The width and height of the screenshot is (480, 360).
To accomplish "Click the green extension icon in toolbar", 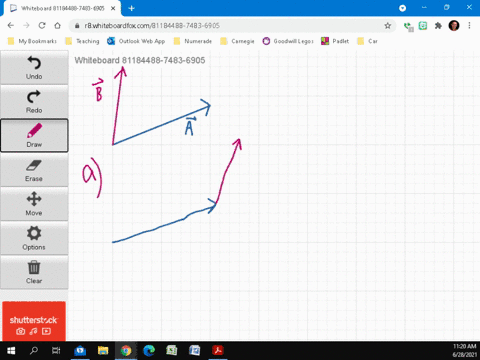I will click(423, 26).
